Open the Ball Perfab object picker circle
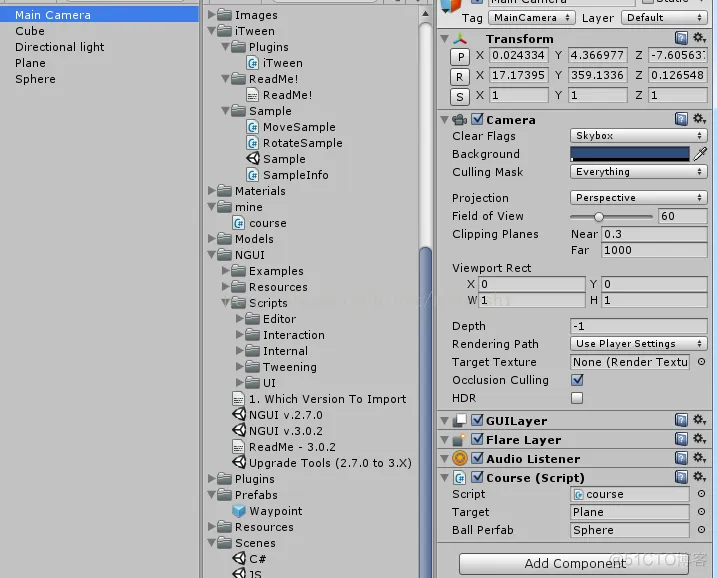 pos(701,530)
